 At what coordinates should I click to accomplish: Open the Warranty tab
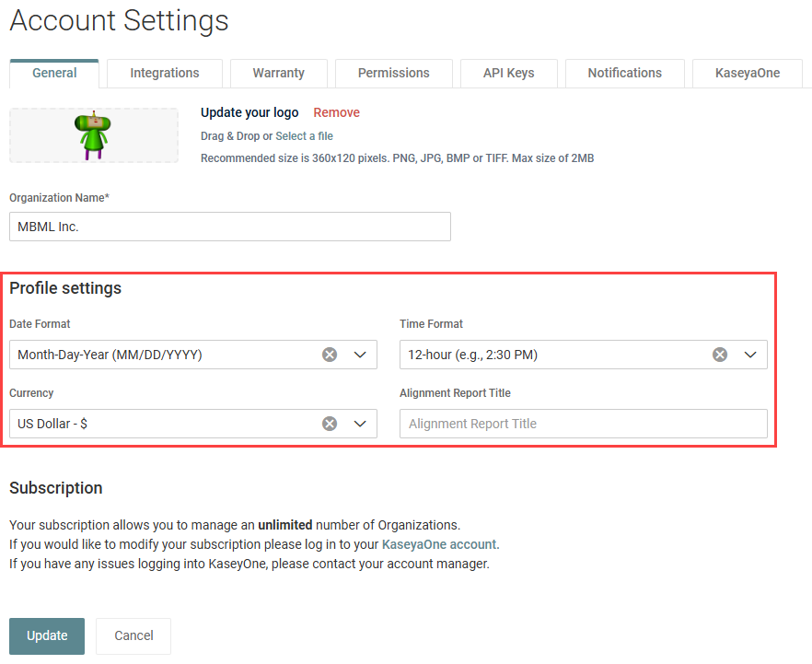[x=278, y=73]
